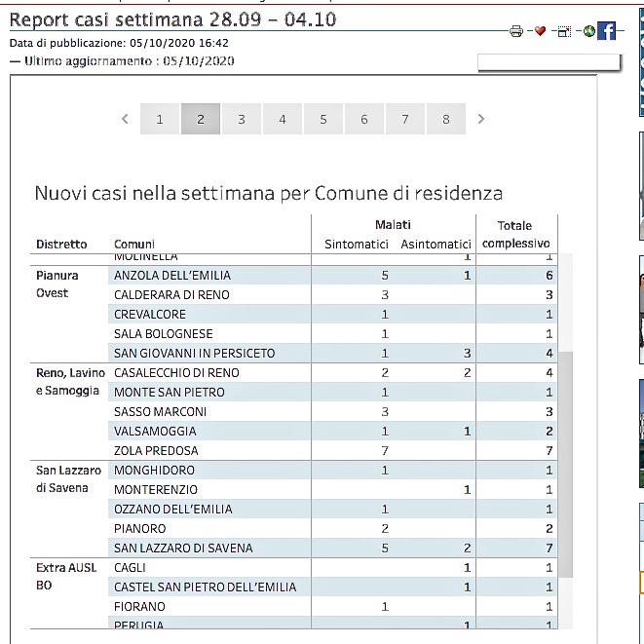Screen dimensions: 644x644
Task: Select OZZANO DELL'EMILIA row
Action: [173, 510]
